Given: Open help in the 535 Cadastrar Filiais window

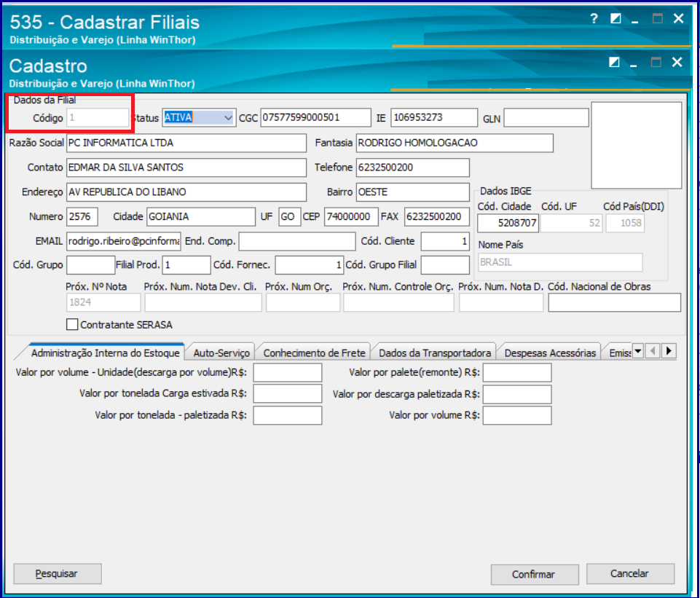Looking at the screenshot, I should click(x=594, y=19).
